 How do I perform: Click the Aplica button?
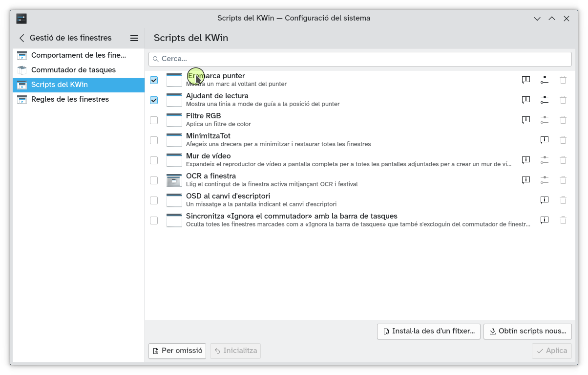click(x=552, y=351)
